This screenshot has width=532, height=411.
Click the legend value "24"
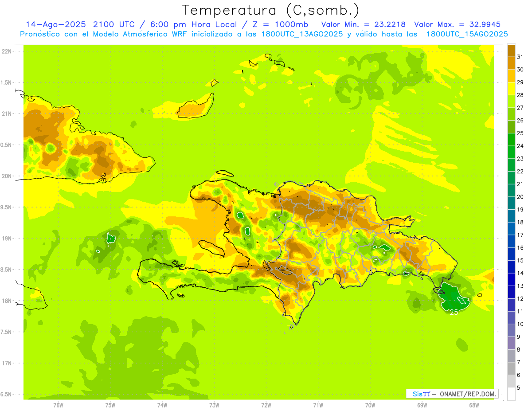(x=520, y=146)
